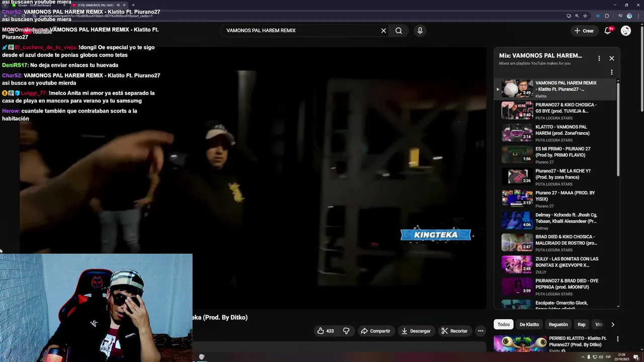Show more filter chips with arrow

[612, 324]
